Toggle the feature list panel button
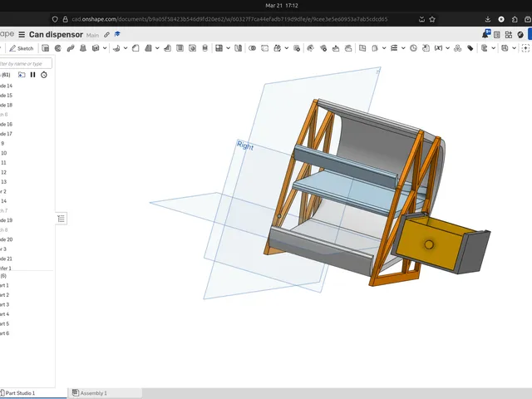The image size is (532, 399). pyautogui.click(x=61, y=219)
